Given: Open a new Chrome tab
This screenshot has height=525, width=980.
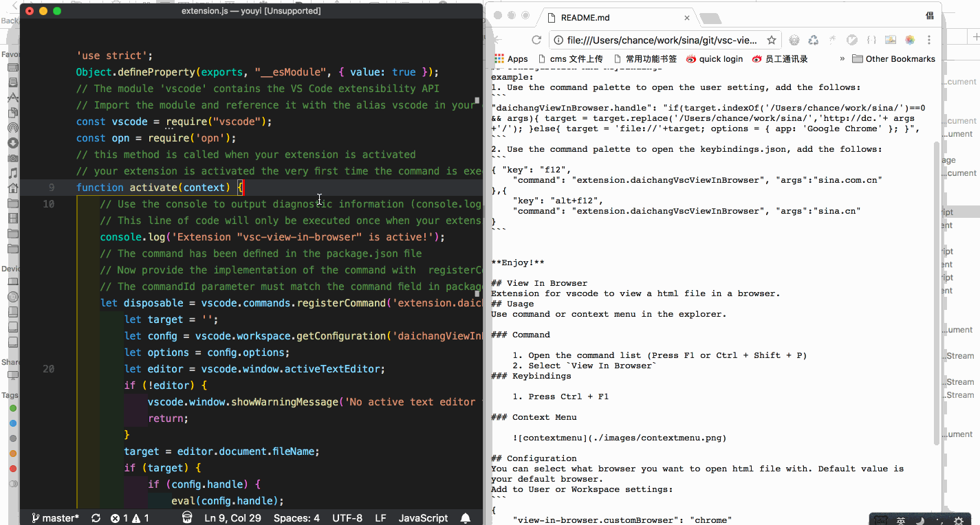Looking at the screenshot, I should point(710,18).
